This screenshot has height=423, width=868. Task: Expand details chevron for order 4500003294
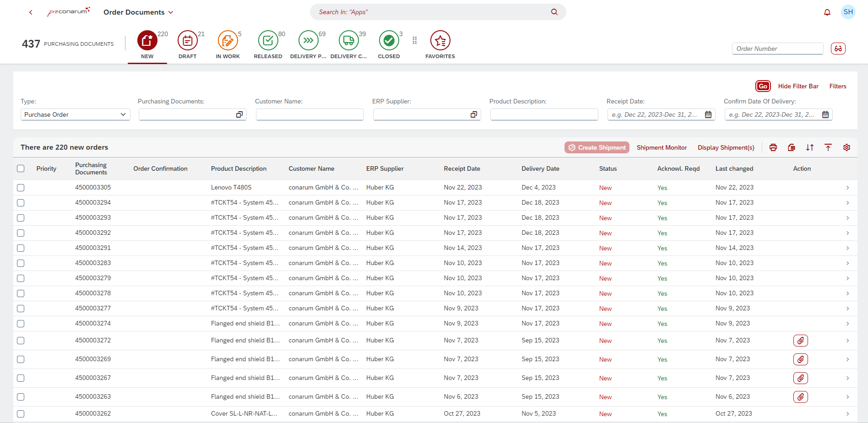coord(847,202)
